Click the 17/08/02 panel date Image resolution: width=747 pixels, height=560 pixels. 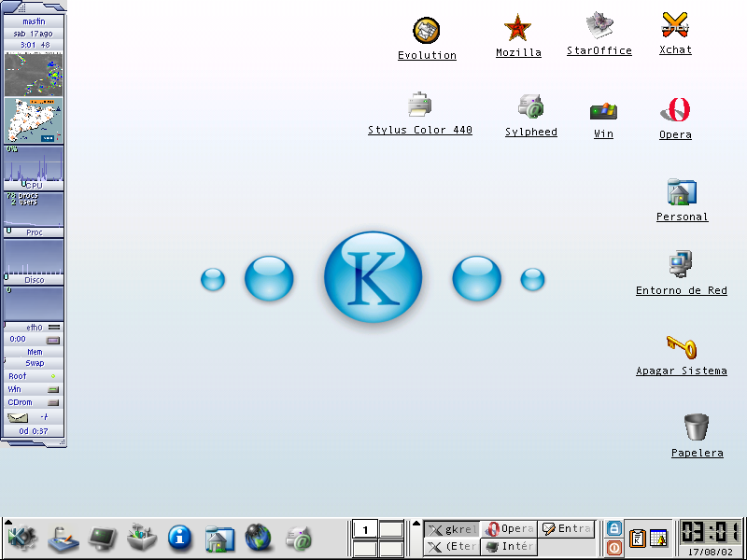[712, 552]
